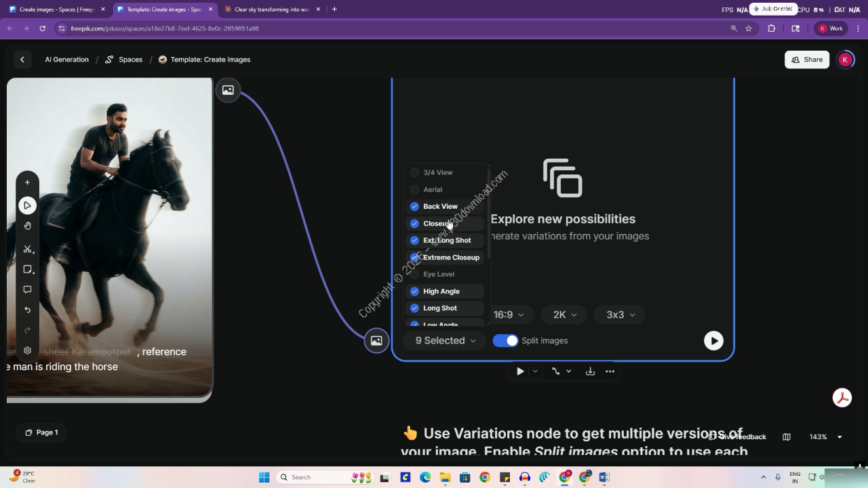The width and height of the screenshot is (868, 488).
Task: Open browser extensions puzzle icon
Action: [771, 28]
